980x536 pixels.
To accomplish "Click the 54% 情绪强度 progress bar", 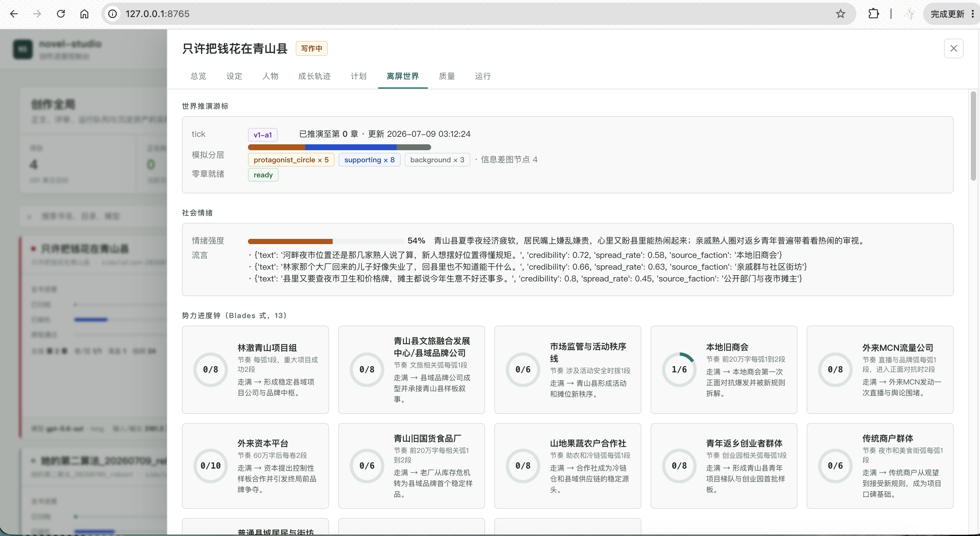I will click(326, 241).
